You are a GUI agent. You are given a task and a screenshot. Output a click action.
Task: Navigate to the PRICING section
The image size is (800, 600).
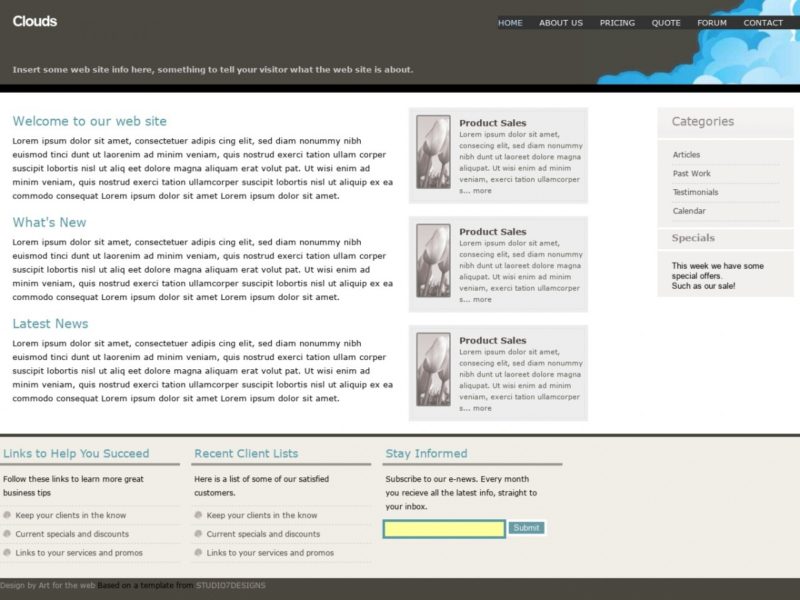[617, 22]
